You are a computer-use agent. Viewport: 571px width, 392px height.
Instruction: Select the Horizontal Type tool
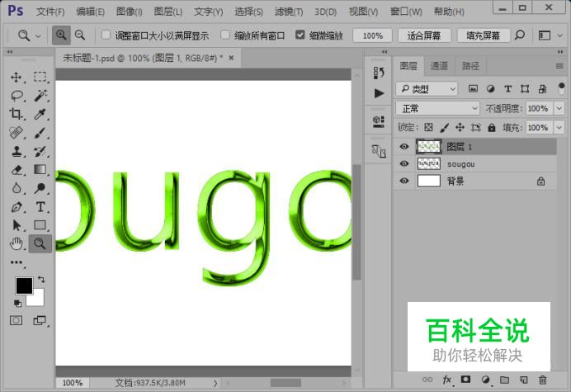(40, 207)
